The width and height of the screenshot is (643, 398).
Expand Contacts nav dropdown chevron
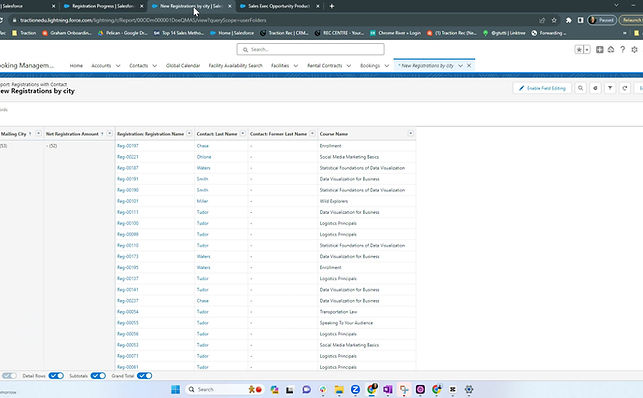click(155, 66)
